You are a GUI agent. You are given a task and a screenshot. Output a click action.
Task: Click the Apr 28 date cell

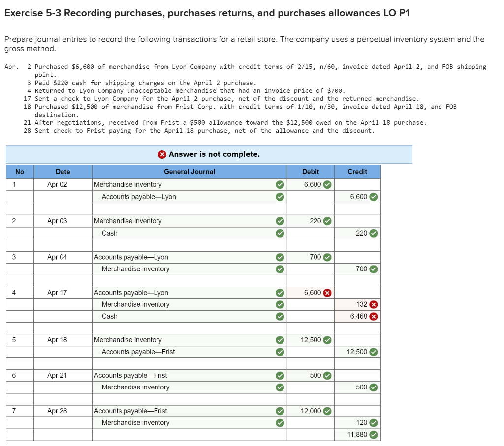coord(63,411)
